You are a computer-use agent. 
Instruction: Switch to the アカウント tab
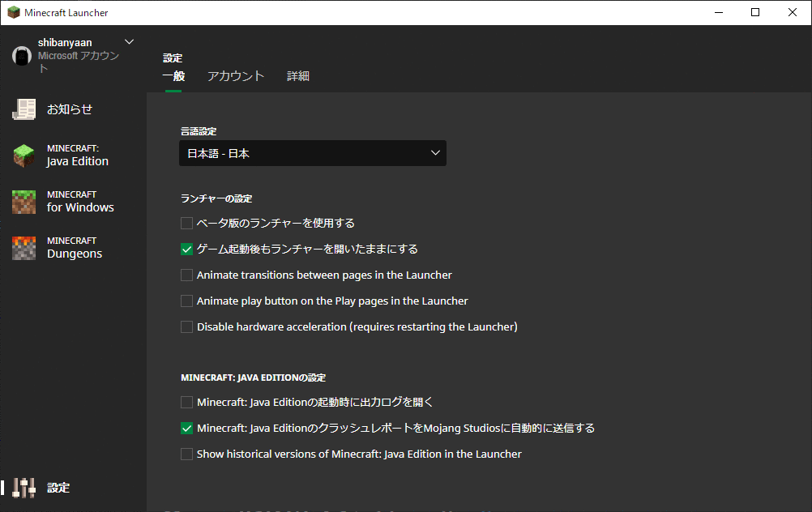[234, 75]
